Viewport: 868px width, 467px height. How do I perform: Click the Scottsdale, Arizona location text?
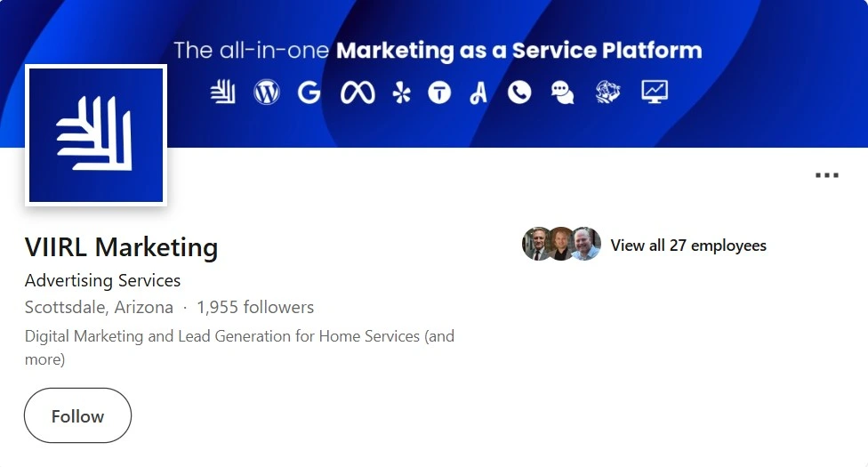pos(99,307)
